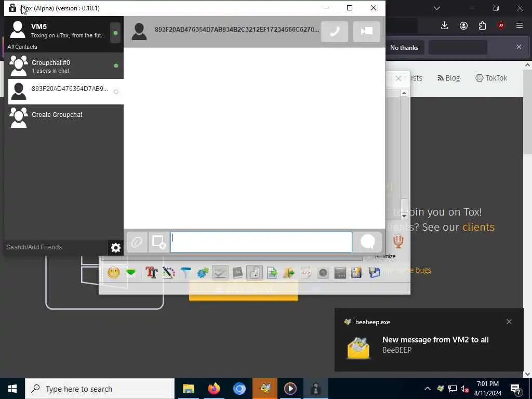Click the blue filter icon in BeeBEEP toolbar

click(x=185, y=272)
